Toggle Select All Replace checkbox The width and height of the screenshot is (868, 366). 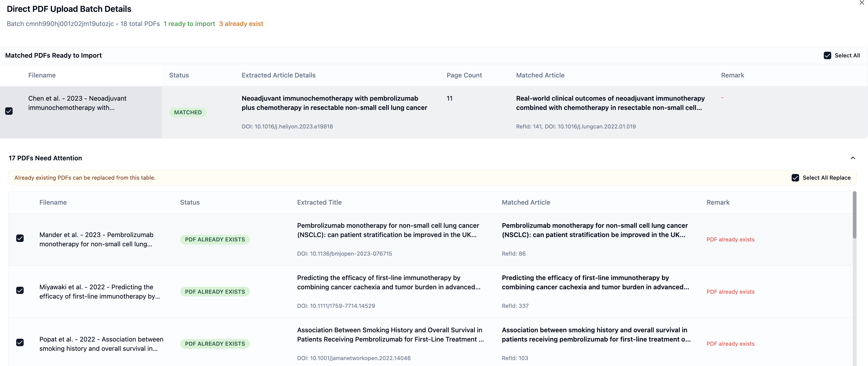pos(795,178)
